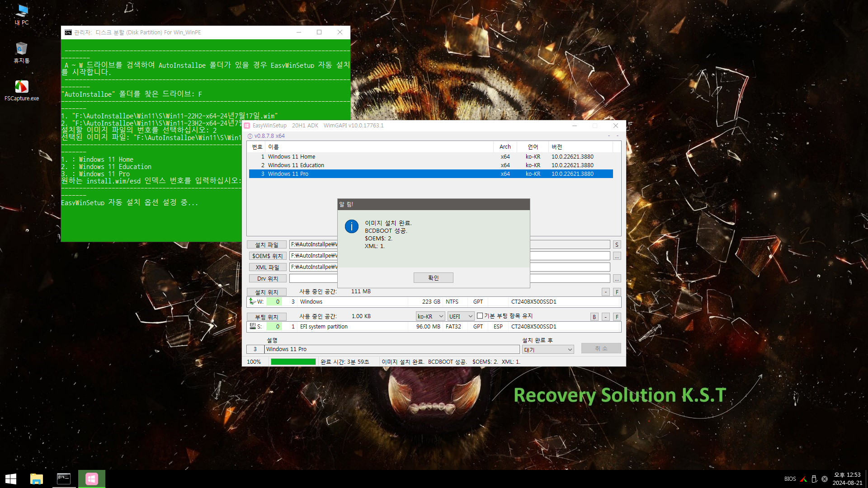Screen dimensions: 868x488
Task: Click the info icon beside v0.8.7.8 x64
Action: coord(250,136)
